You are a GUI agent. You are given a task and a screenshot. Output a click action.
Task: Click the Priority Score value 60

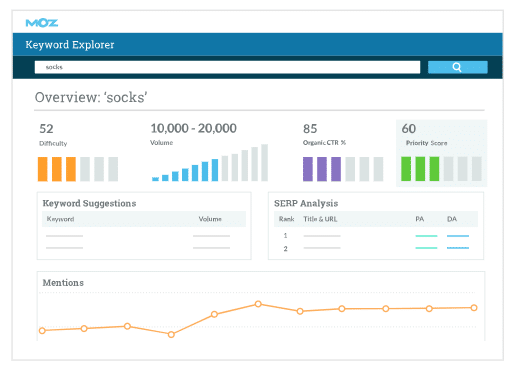pyautogui.click(x=409, y=129)
